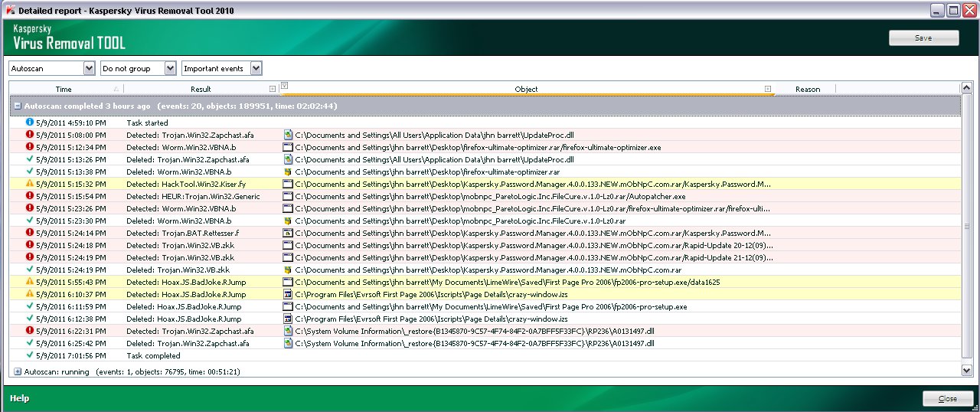Click the Save report button
This screenshot has width=980, height=412.
point(923,38)
